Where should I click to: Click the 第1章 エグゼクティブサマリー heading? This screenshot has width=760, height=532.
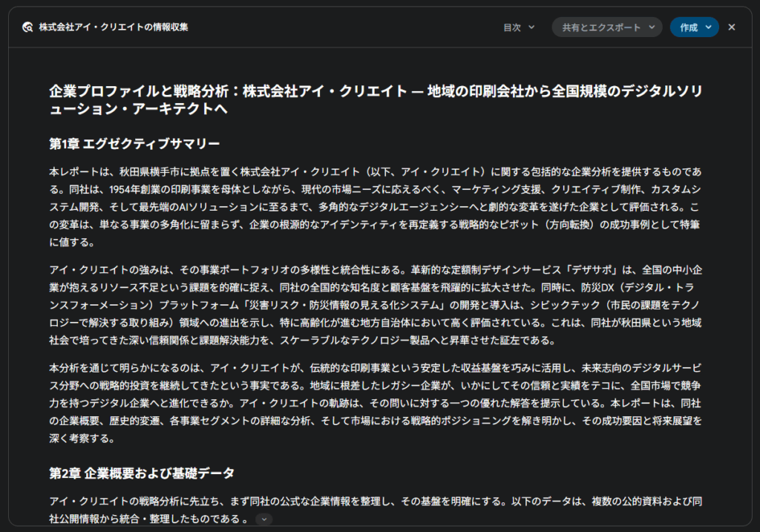(134, 142)
